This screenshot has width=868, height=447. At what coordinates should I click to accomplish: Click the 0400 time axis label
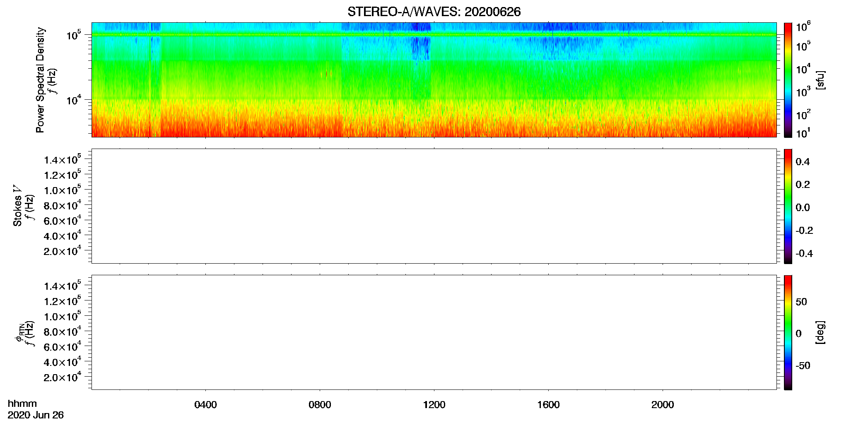pyautogui.click(x=205, y=405)
